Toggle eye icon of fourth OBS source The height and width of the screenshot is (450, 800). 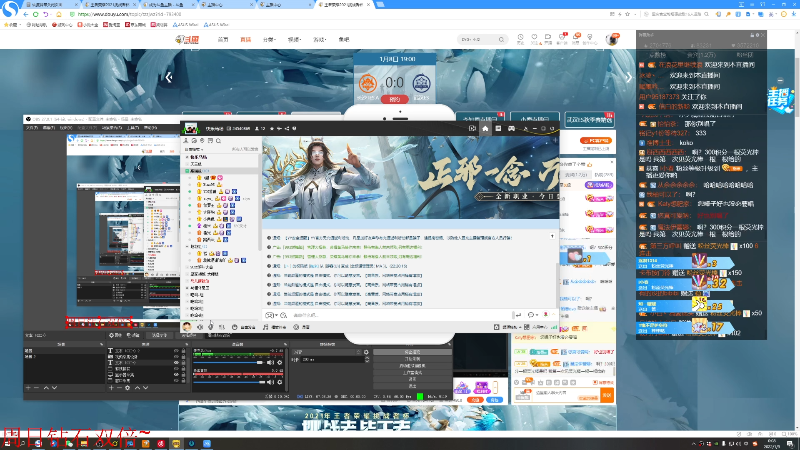click(176, 368)
